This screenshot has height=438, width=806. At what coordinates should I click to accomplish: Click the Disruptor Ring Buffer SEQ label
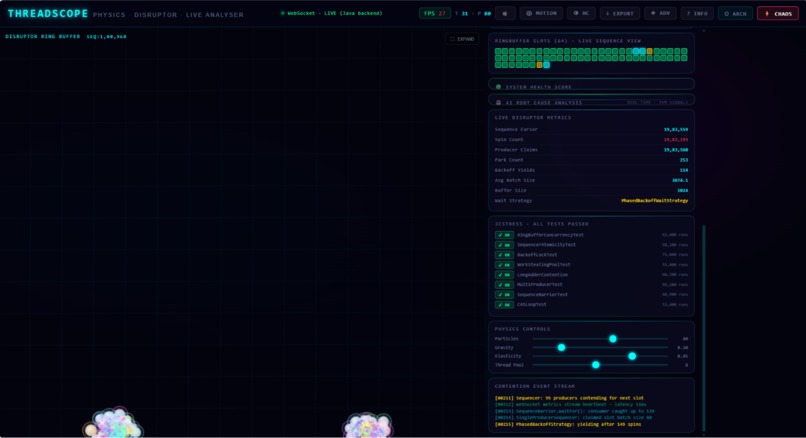[x=66, y=36]
